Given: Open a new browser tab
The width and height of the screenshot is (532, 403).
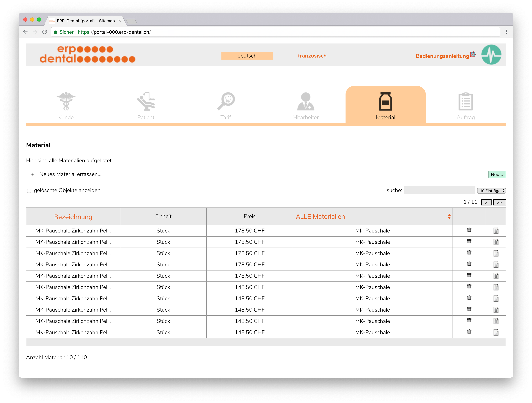Looking at the screenshot, I should 131,21.
